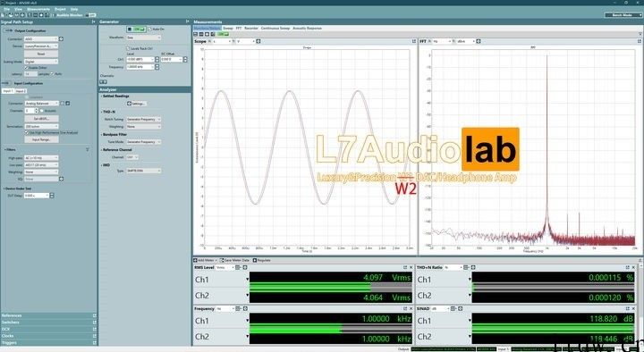Click the Save Meter Data icon
This screenshot has height=352, width=644.
point(222,260)
